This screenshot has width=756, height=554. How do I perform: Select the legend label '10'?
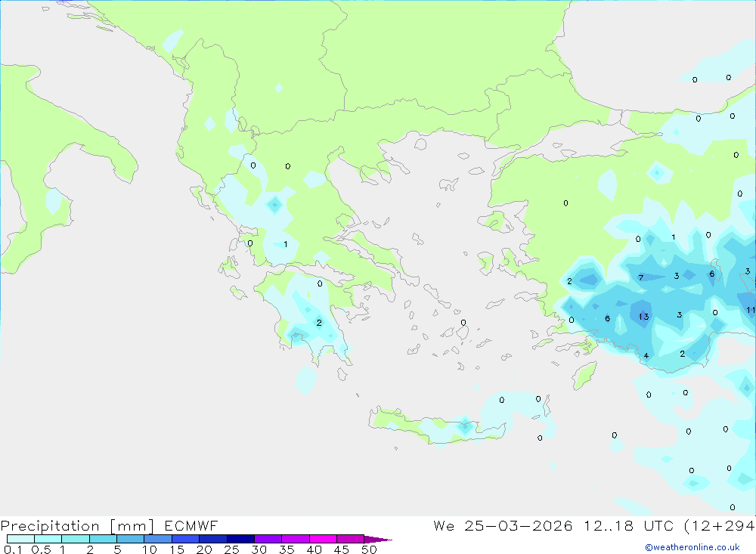150,549
